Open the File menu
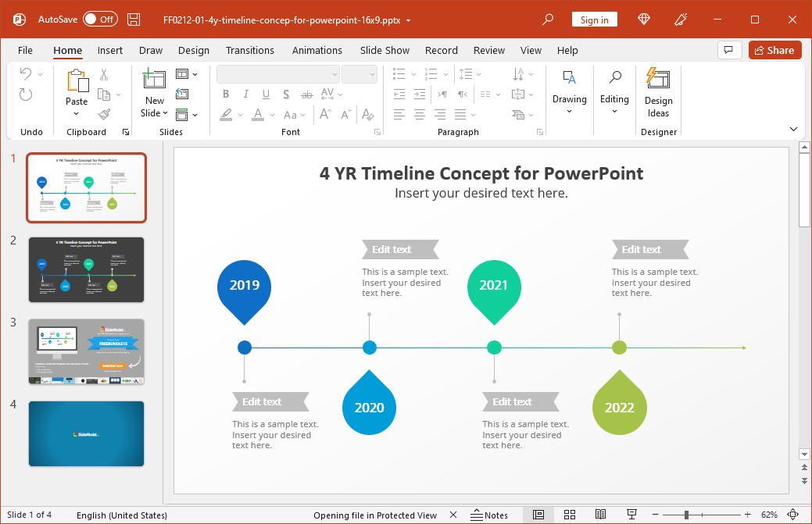Image resolution: width=812 pixels, height=524 pixels. pos(25,50)
